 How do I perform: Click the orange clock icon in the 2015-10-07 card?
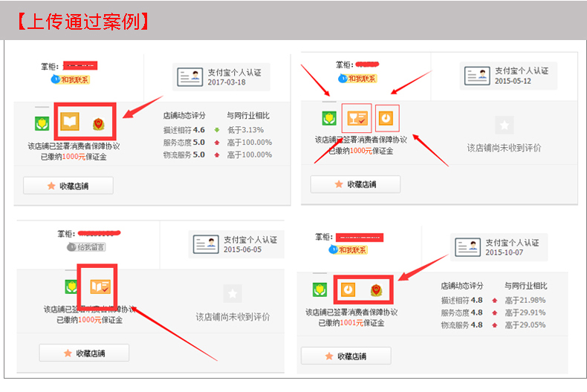coord(348,290)
